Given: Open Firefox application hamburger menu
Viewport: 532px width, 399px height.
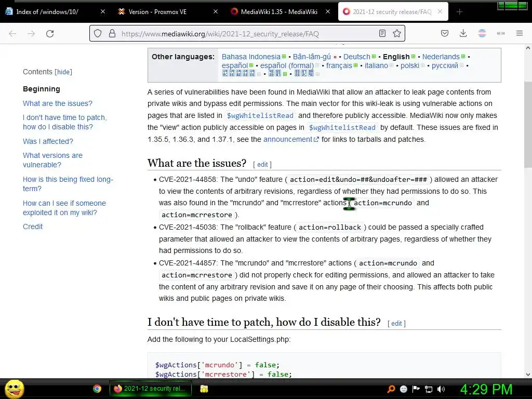Looking at the screenshot, I should click(x=520, y=33).
